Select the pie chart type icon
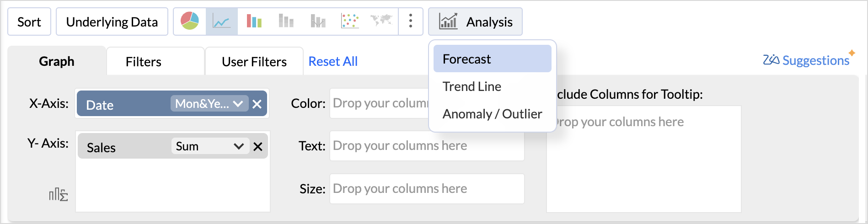 click(190, 21)
